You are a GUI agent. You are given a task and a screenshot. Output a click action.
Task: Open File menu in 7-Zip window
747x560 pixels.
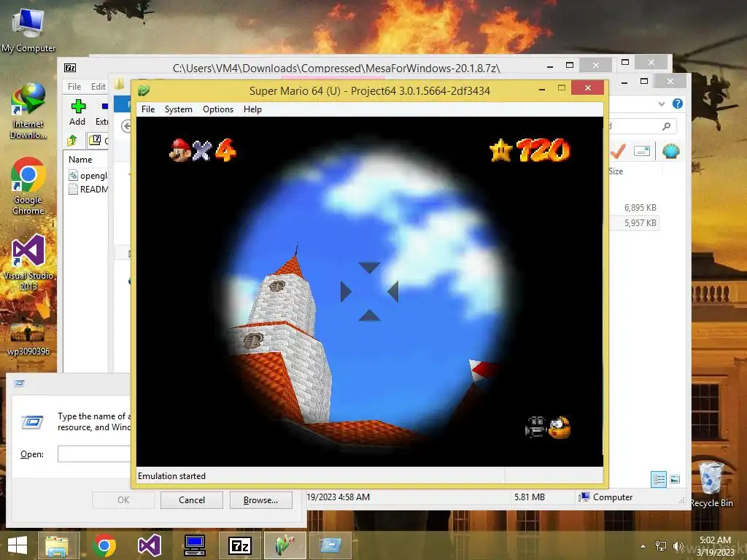tap(74, 86)
